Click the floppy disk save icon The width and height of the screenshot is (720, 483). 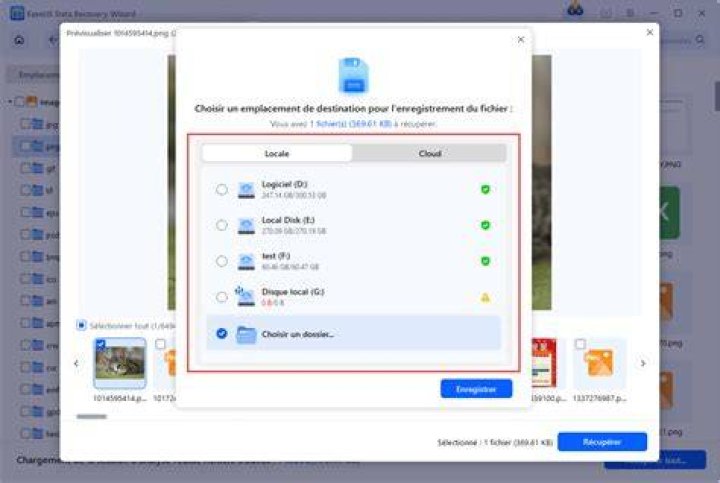tap(353, 76)
